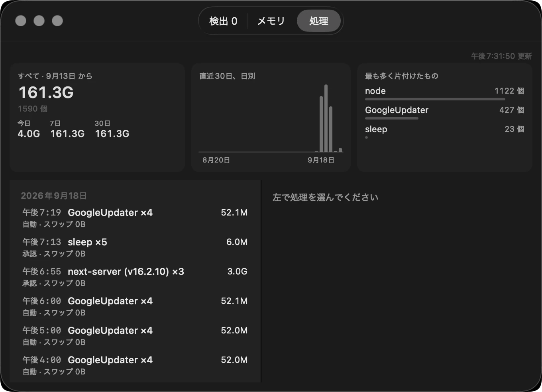Screen dimensions: 542x392
Task: Select the 午後7:19 GoogleUpdater ×4 entry
Action: coord(135,218)
